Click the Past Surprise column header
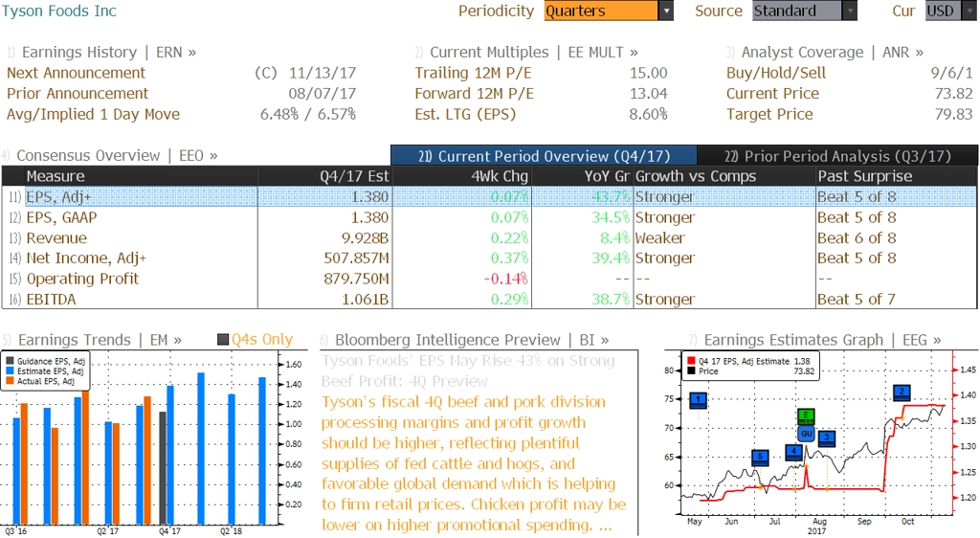The image size is (980, 538). [896, 176]
